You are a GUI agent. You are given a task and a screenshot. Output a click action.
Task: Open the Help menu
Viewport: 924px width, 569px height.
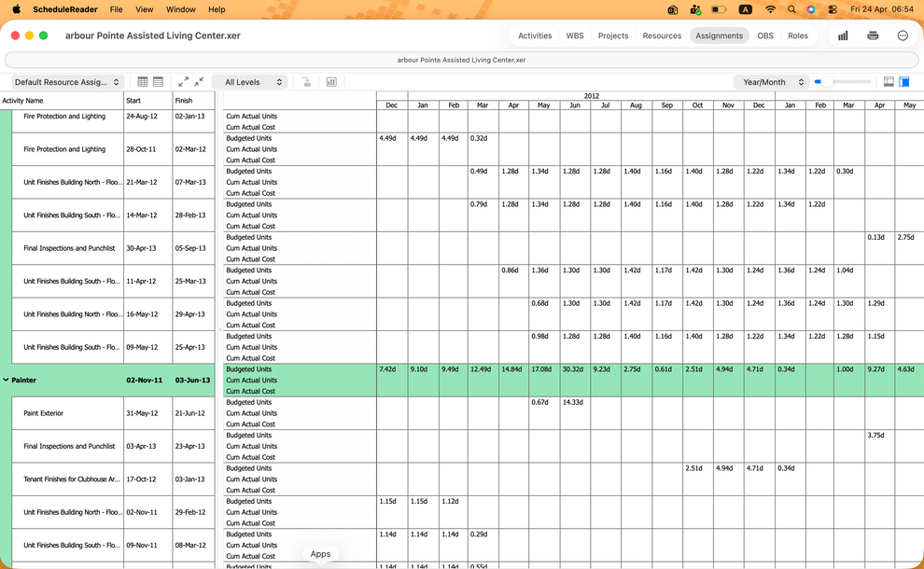coord(217,9)
